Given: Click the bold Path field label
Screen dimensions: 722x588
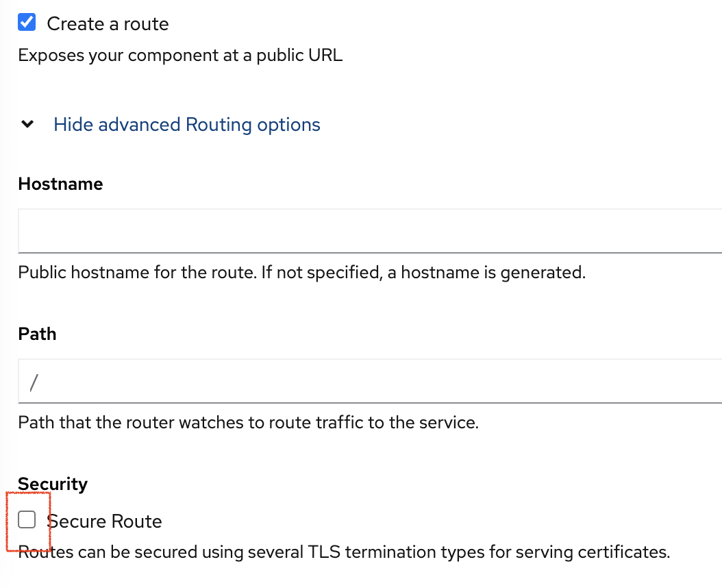Looking at the screenshot, I should 37,334.
